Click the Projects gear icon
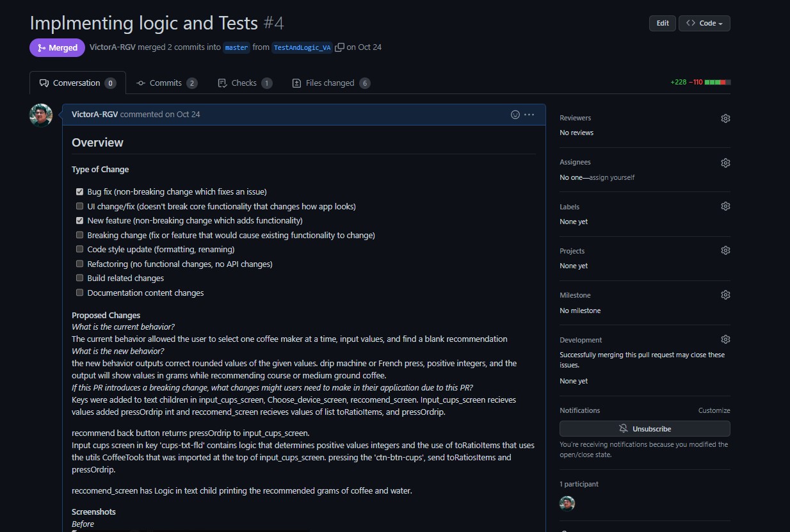790x532 pixels. (x=725, y=250)
